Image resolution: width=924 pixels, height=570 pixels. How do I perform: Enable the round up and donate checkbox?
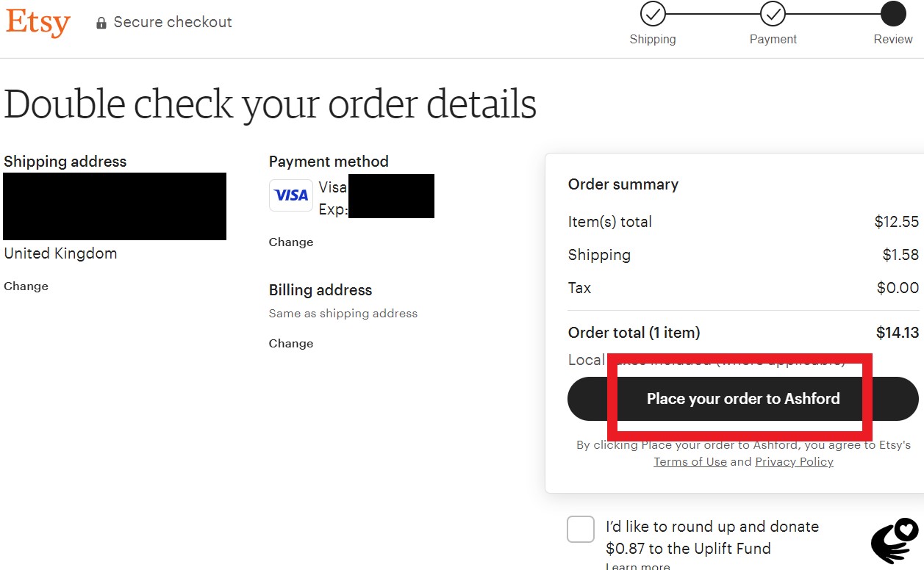pyautogui.click(x=580, y=529)
